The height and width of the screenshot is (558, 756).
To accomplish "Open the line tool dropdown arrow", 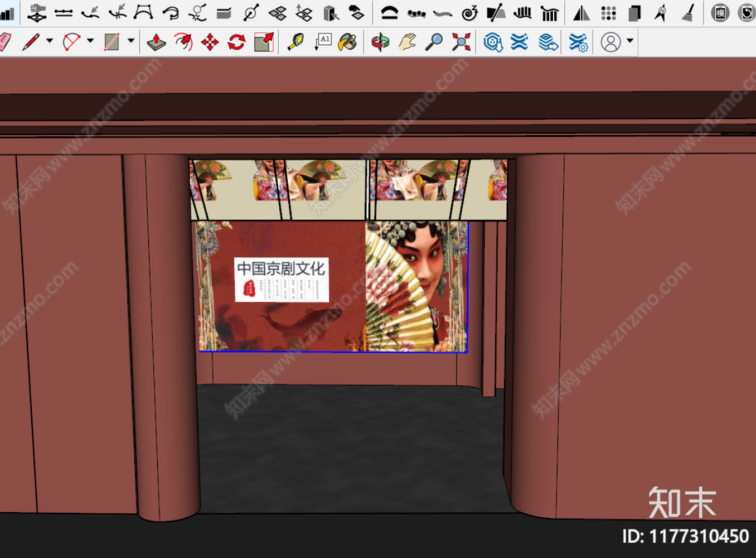I will [50, 41].
